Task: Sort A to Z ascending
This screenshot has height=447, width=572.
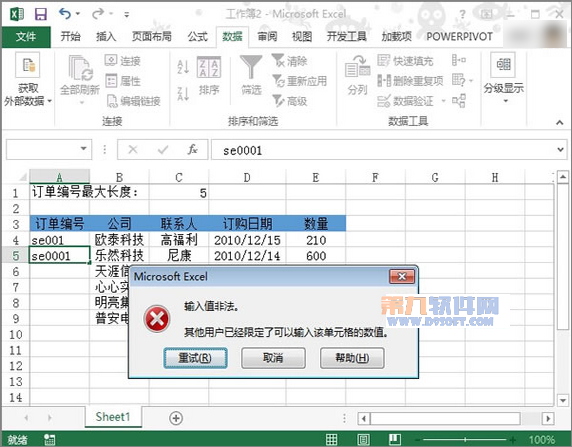Action: coord(183,67)
